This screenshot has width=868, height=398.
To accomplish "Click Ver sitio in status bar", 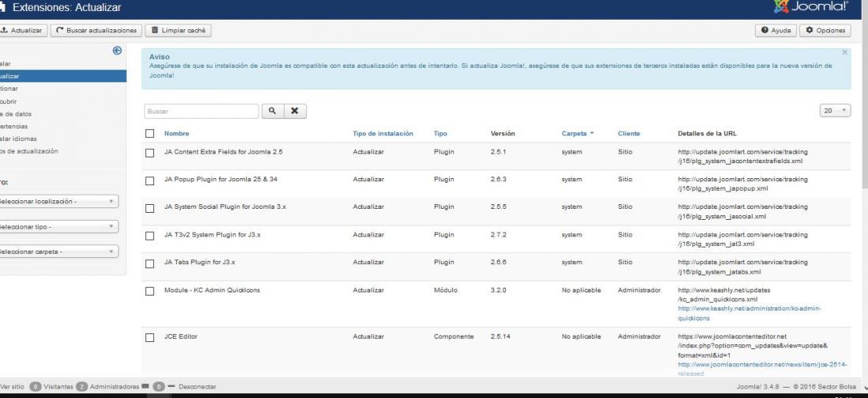I will (x=12, y=387).
